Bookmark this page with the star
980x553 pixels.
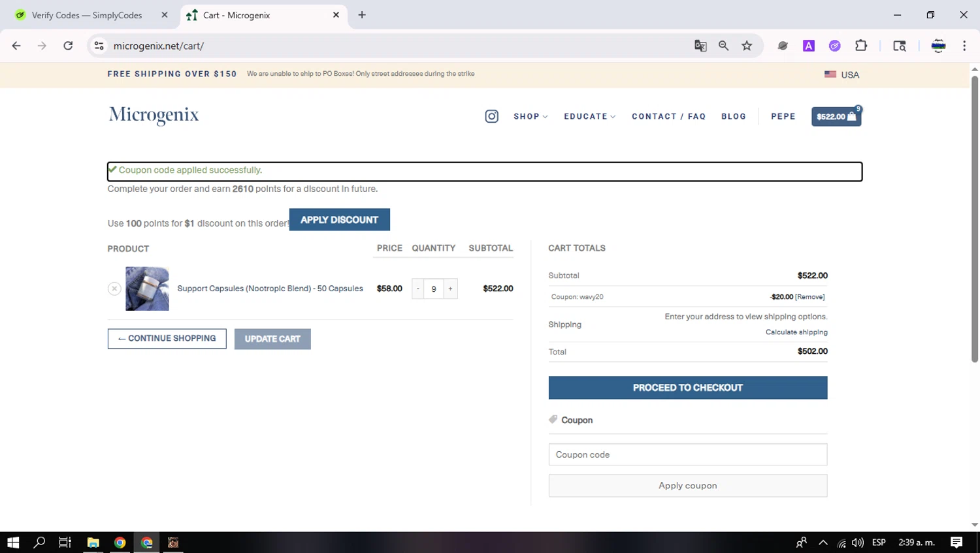tap(747, 46)
